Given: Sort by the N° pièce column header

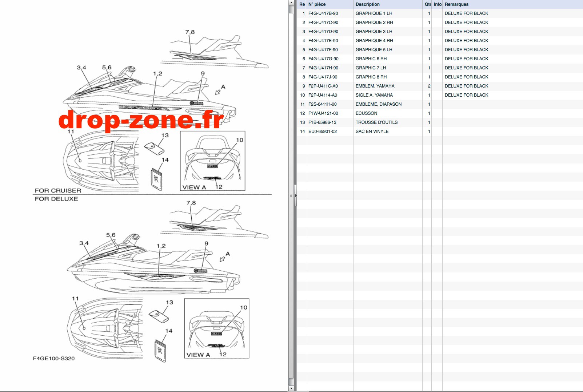Looking at the screenshot, I should pyautogui.click(x=330, y=4).
